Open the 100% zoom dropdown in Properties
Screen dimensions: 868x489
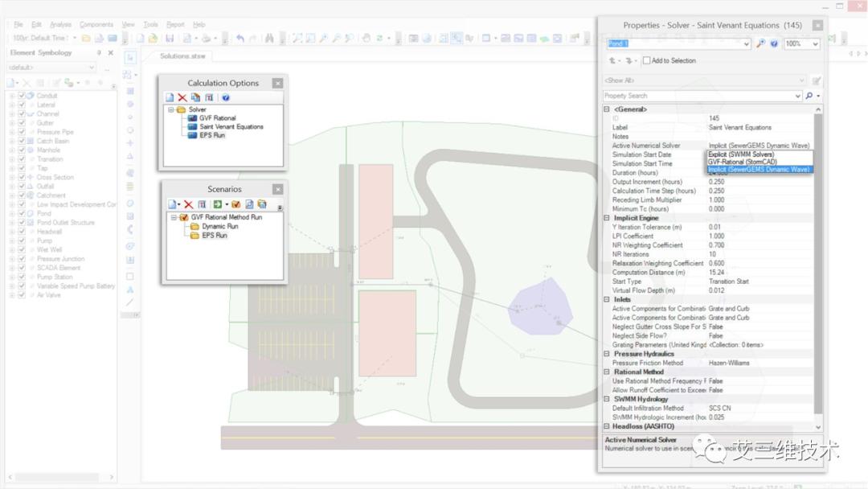point(816,43)
